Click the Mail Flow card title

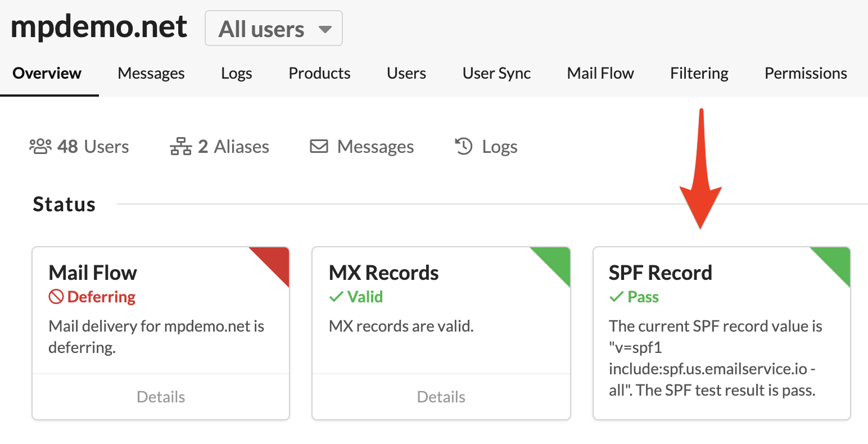coord(93,273)
